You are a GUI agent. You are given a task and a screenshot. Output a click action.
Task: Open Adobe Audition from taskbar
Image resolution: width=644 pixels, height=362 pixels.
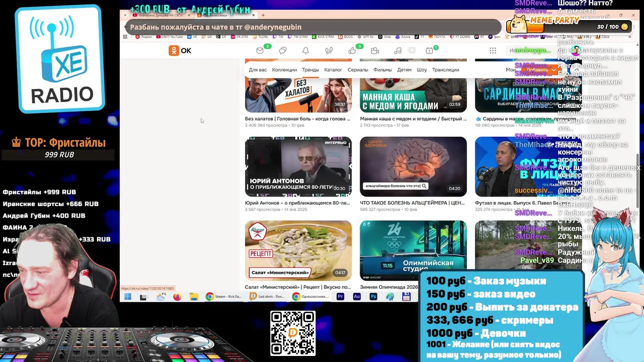point(357,297)
